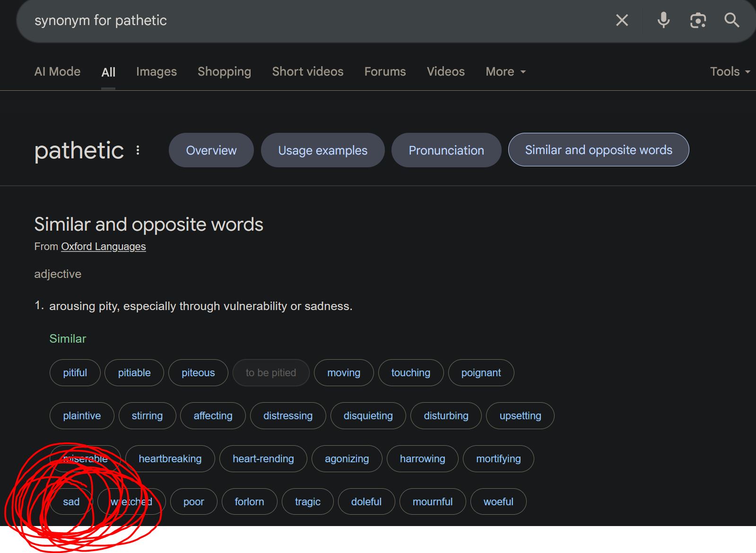Open search by image camera icon
The height and width of the screenshot is (553, 756).
(698, 20)
